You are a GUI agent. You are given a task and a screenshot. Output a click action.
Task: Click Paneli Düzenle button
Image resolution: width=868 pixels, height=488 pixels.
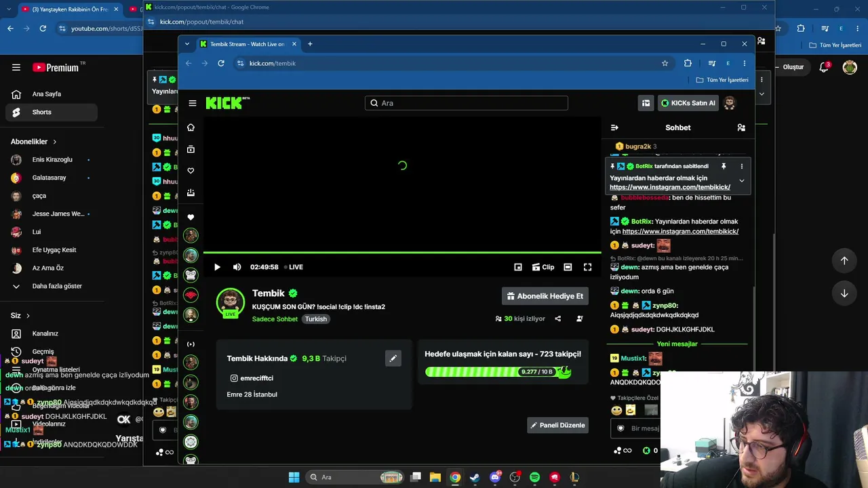coord(558,425)
